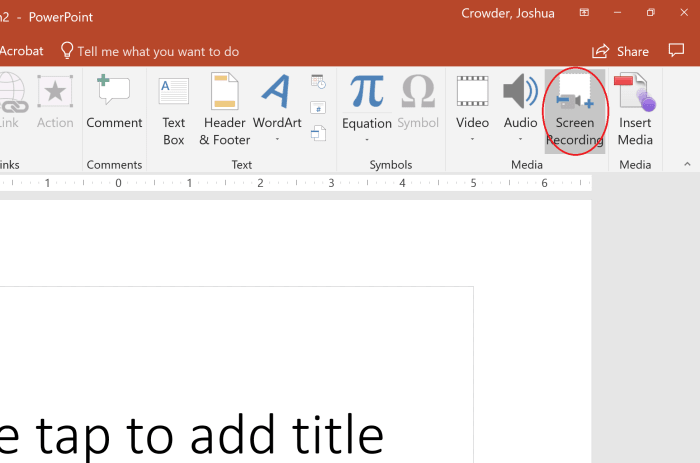
Task: Expand the WordArt dropdown arrow
Action: [277, 139]
